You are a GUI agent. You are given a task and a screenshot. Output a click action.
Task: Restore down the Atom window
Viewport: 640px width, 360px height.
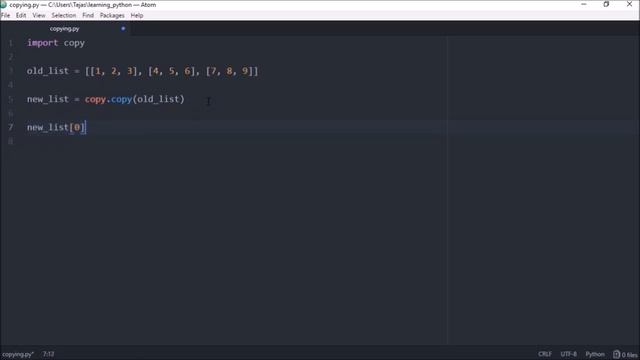tap(606, 4)
